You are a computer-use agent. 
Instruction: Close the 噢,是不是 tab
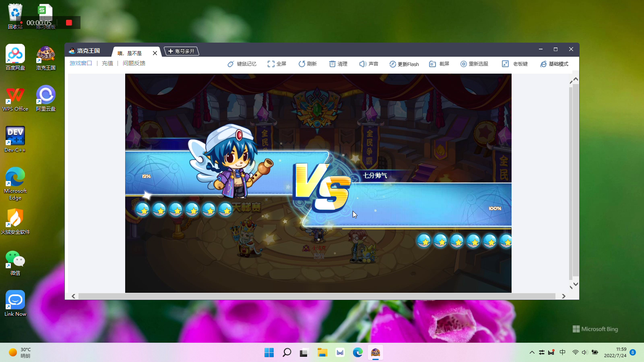click(x=155, y=53)
